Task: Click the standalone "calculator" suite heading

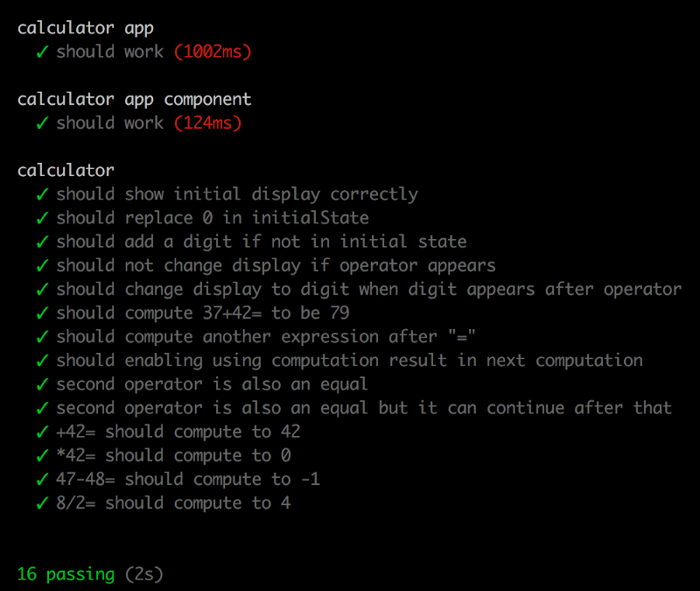Action: coord(66,171)
